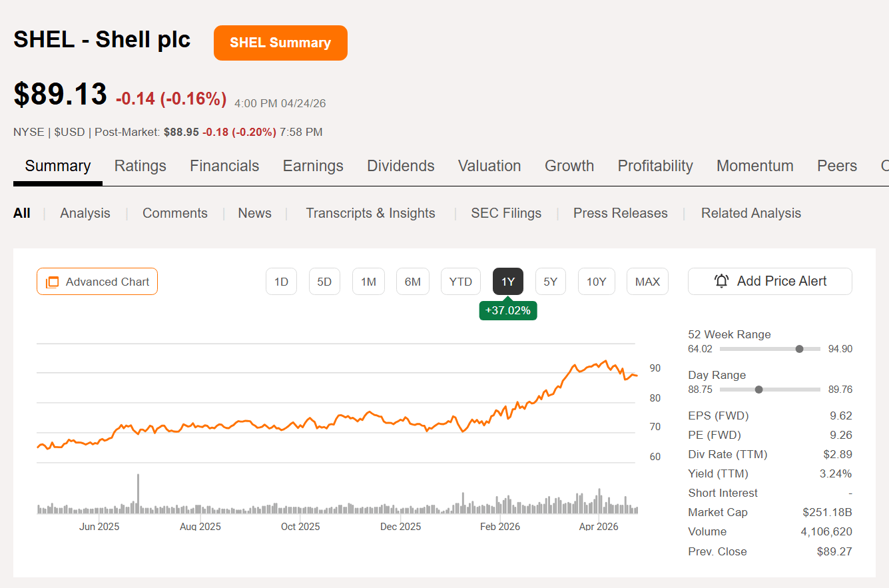Select the 6M chart period
889x588 pixels.
(412, 282)
